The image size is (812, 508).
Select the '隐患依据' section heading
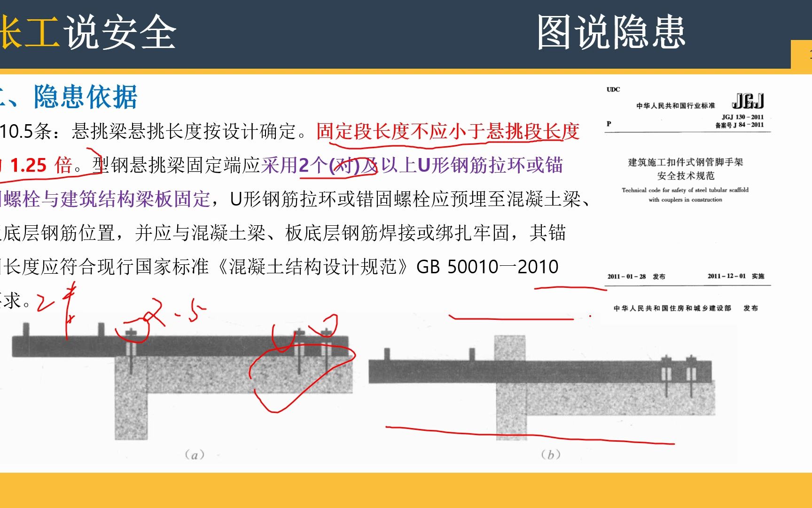tap(86, 97)
